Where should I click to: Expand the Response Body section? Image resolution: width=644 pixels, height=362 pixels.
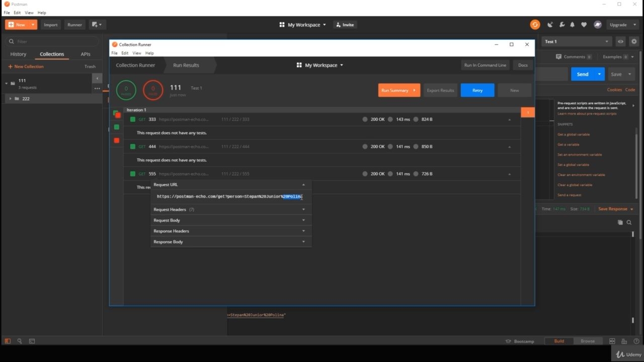point(231,242)
